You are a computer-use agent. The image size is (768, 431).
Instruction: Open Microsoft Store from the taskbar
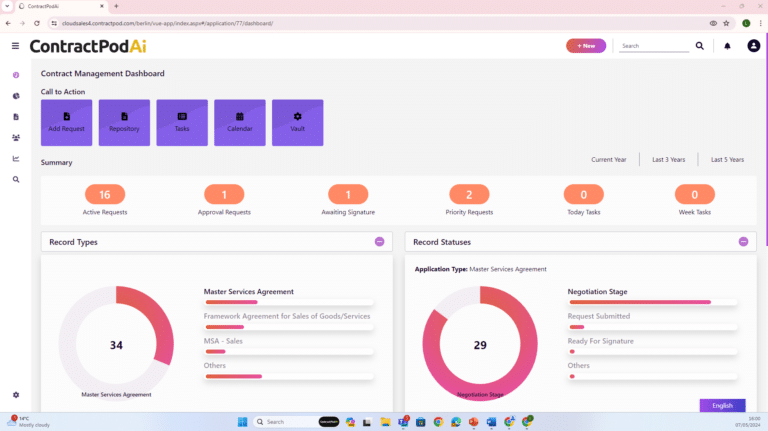[421, 422]
